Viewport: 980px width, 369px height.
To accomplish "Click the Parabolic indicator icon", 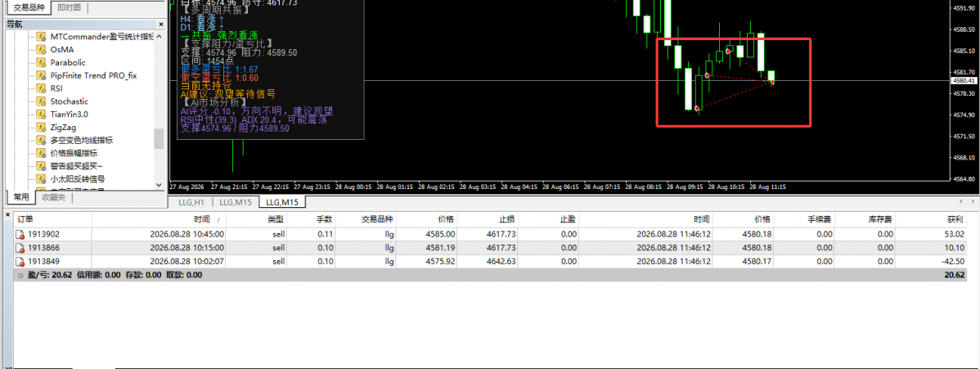I will click(x=41, y=62).
